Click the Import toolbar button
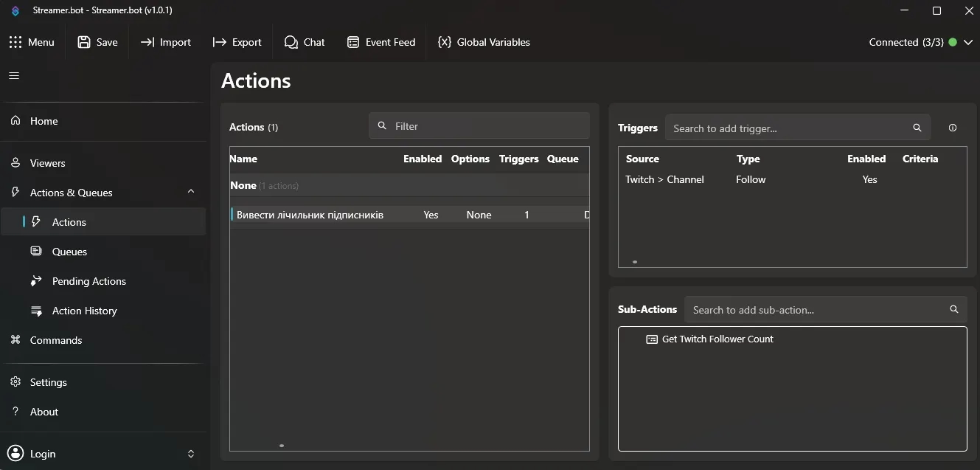This screenshot has width=980, height=470. tap(166, 42)
